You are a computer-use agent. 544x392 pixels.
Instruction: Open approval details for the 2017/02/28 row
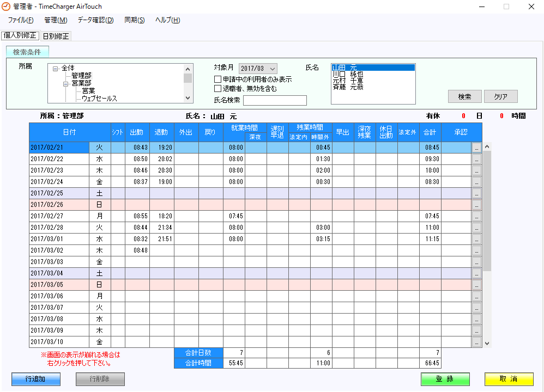click(477, 227)
